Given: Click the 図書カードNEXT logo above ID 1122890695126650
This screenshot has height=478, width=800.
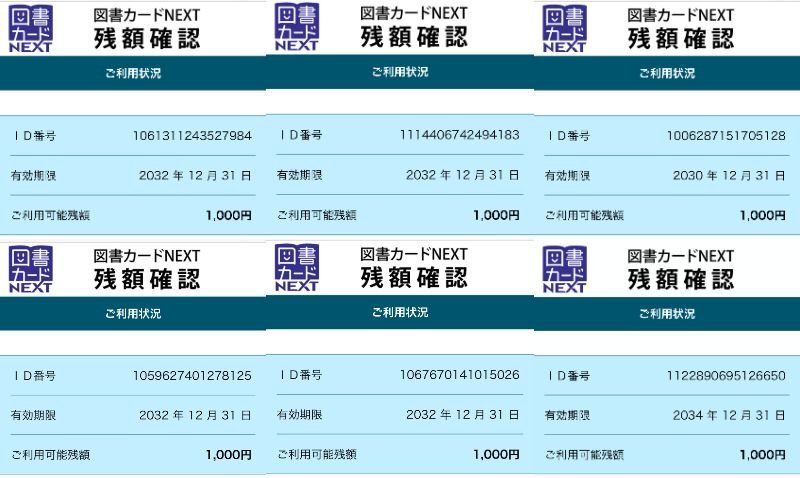Looking at the screenshot, I should click(565, 270).
